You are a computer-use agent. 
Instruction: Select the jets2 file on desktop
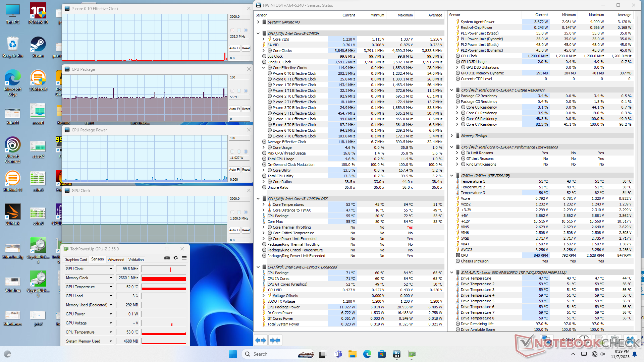pos(38,318)
